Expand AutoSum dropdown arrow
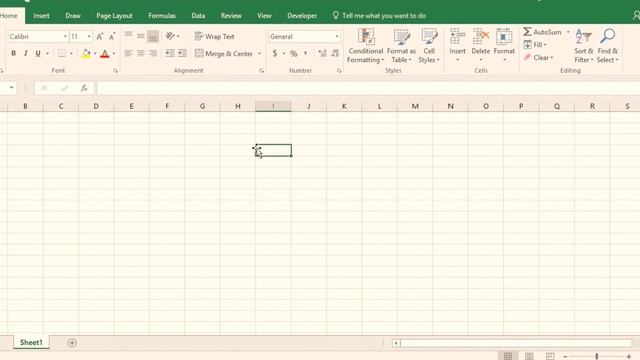 coord(568,32)
